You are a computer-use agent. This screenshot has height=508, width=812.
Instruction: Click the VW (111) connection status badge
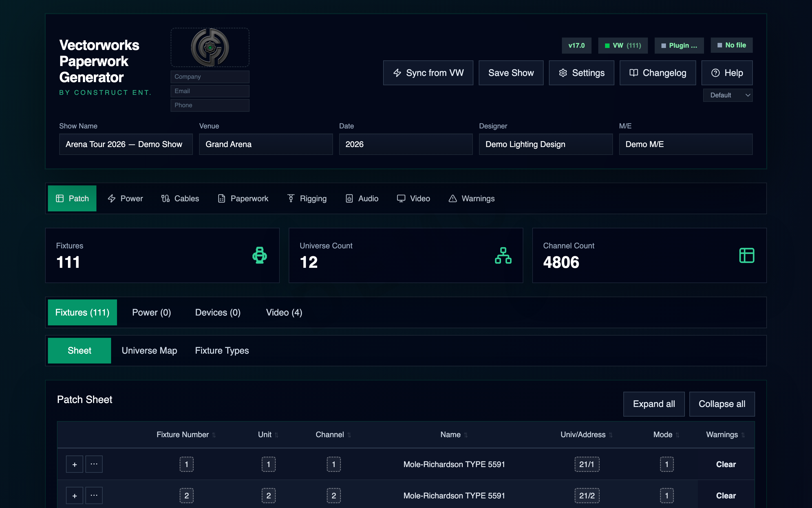click(623, 45)
